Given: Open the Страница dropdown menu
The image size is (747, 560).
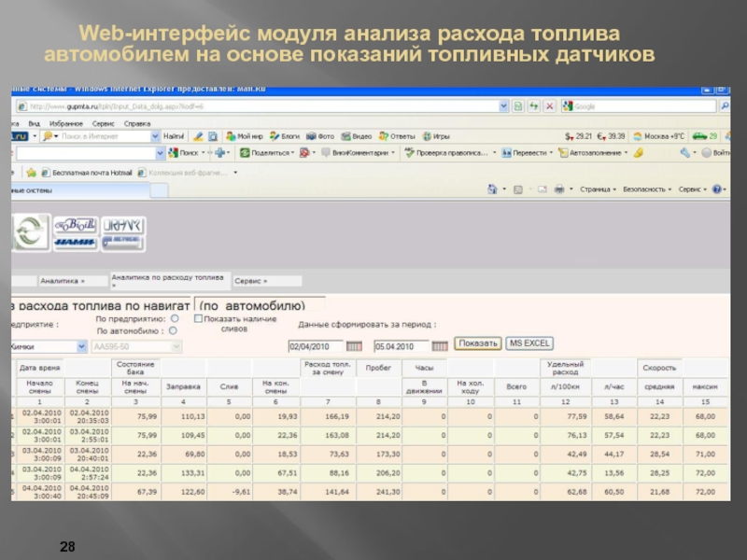Looking at the screenshot, I should pos(597,189).
